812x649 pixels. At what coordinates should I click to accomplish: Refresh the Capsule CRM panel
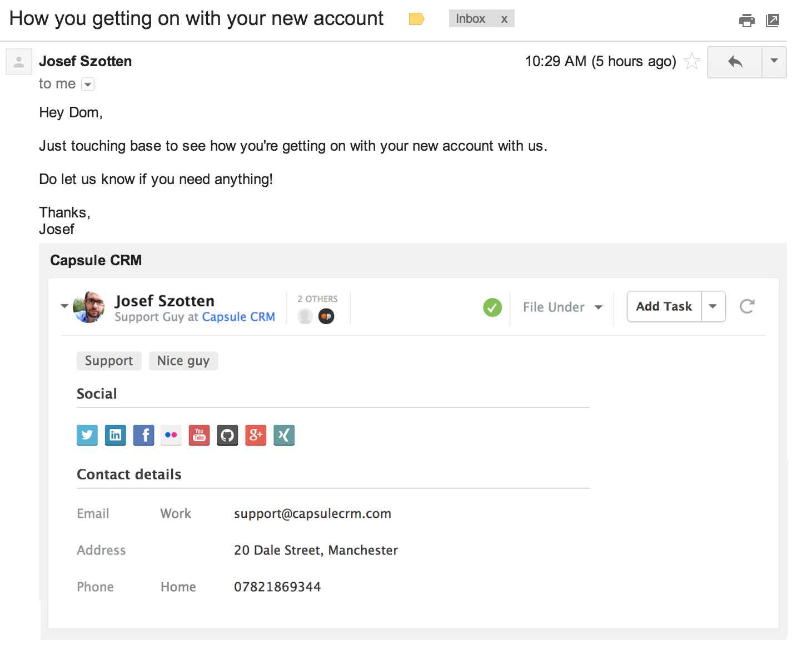click(x=747, y=306)
